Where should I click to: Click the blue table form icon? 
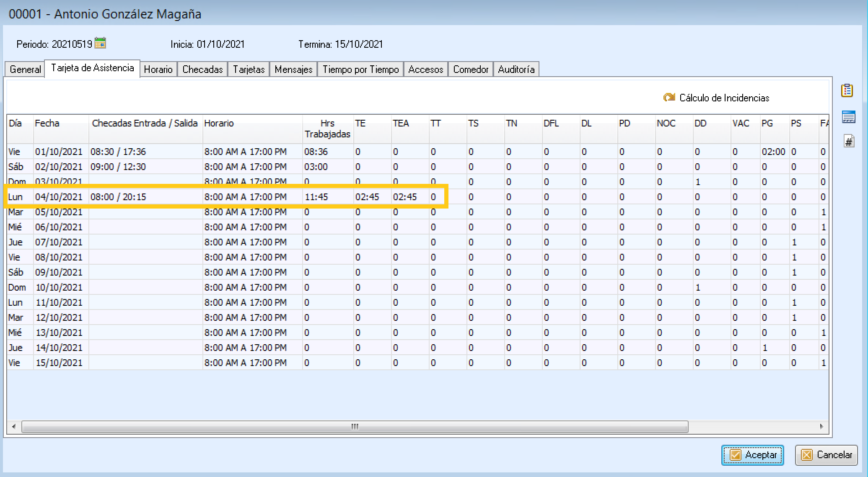coord(848,117)
